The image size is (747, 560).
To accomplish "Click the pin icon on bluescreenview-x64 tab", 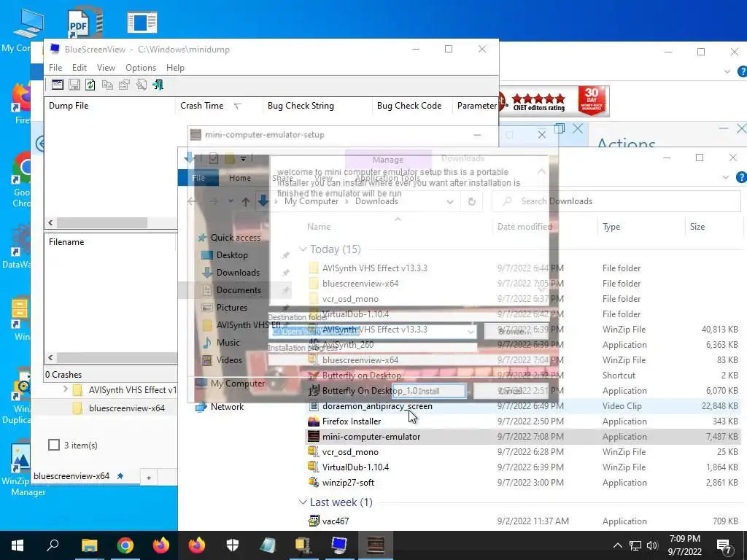I will pos(120,475).
